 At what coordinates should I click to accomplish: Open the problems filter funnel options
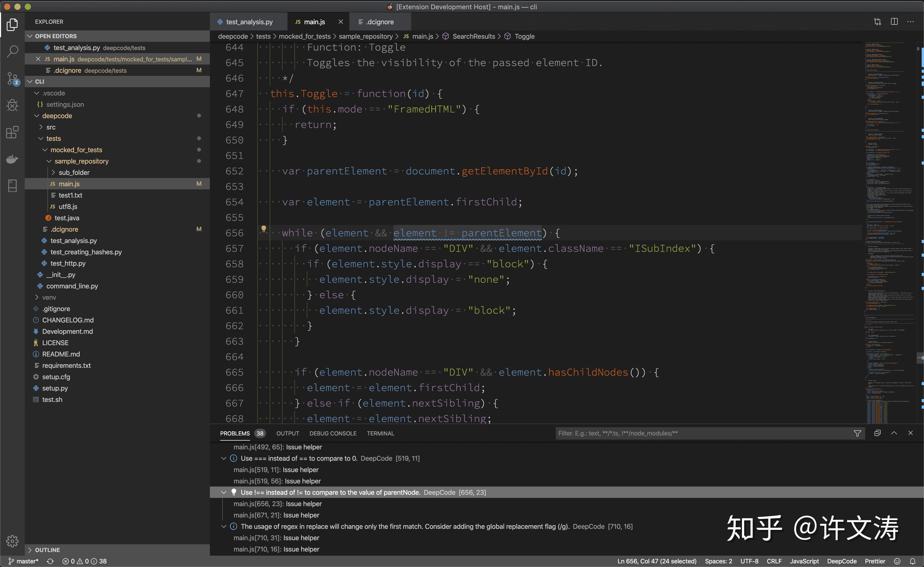[x=857, y=433]
